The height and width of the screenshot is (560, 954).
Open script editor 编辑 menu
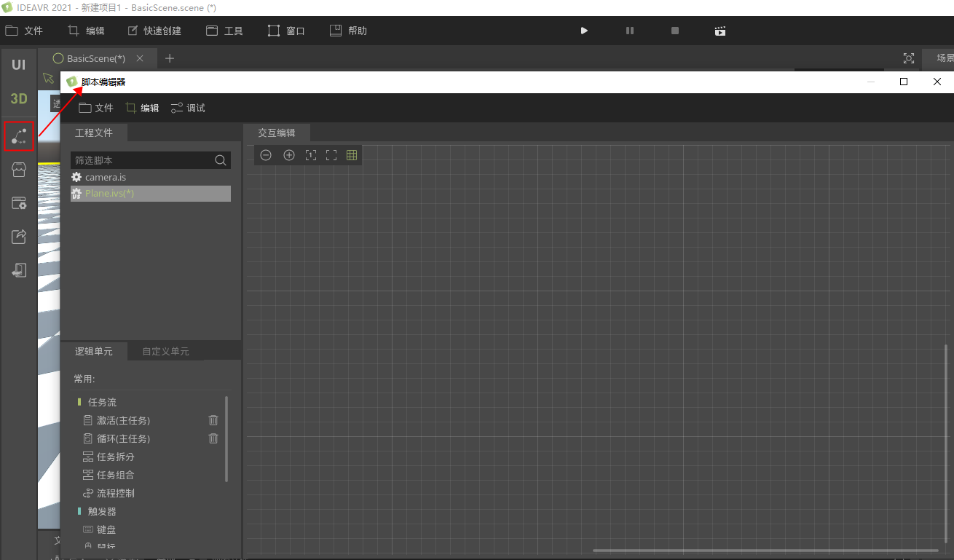142,108
